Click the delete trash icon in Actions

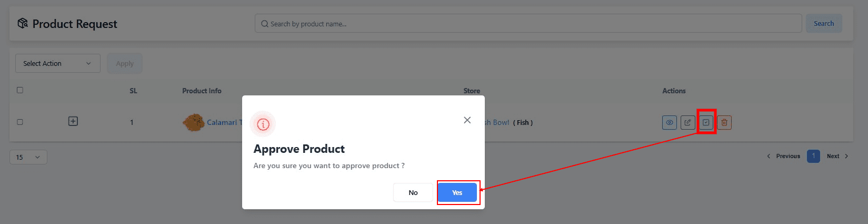click(x=724, y=122)
